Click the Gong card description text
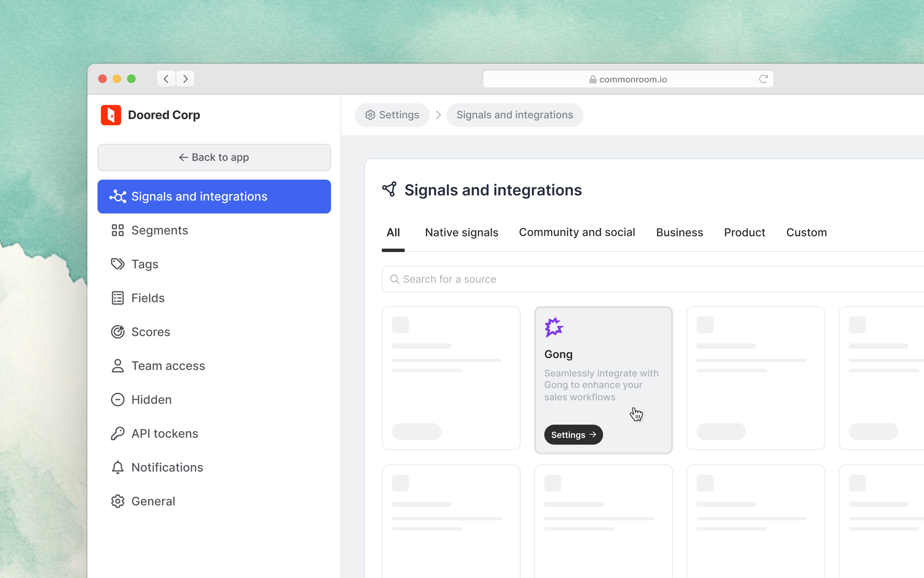Viewport: 924px width, 578px height. click(x=601, y=385)
